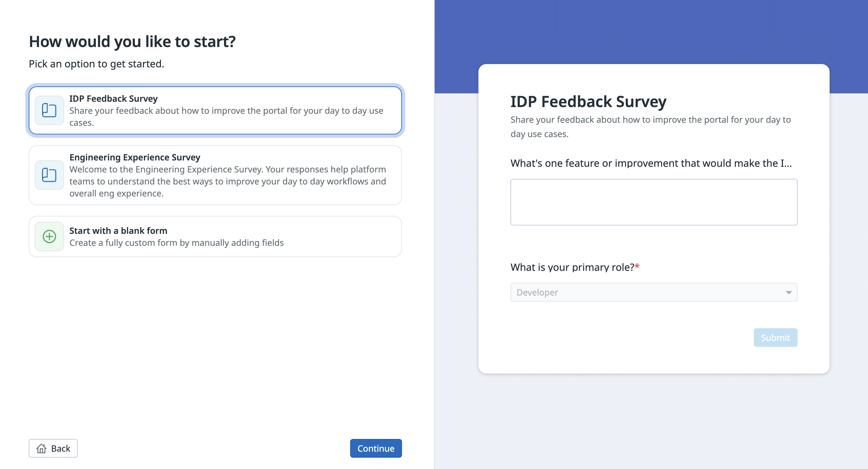Click the dropdown arrow in primary role field

(x=789, y=292)
